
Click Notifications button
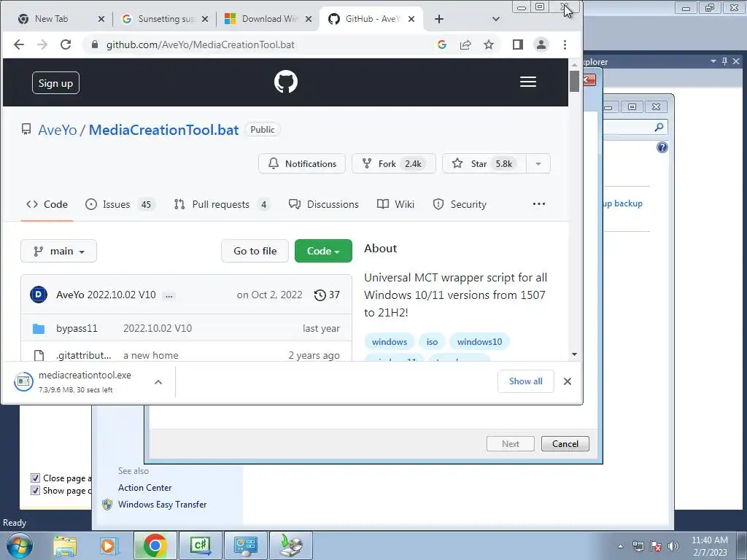pyautogui.click(x=302, y=164)
